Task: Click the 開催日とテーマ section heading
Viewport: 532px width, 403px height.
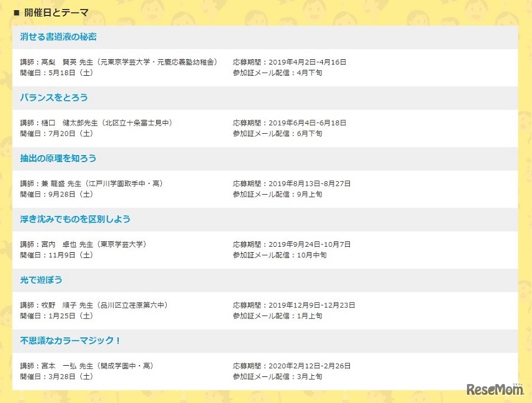Action: point(56,11)
